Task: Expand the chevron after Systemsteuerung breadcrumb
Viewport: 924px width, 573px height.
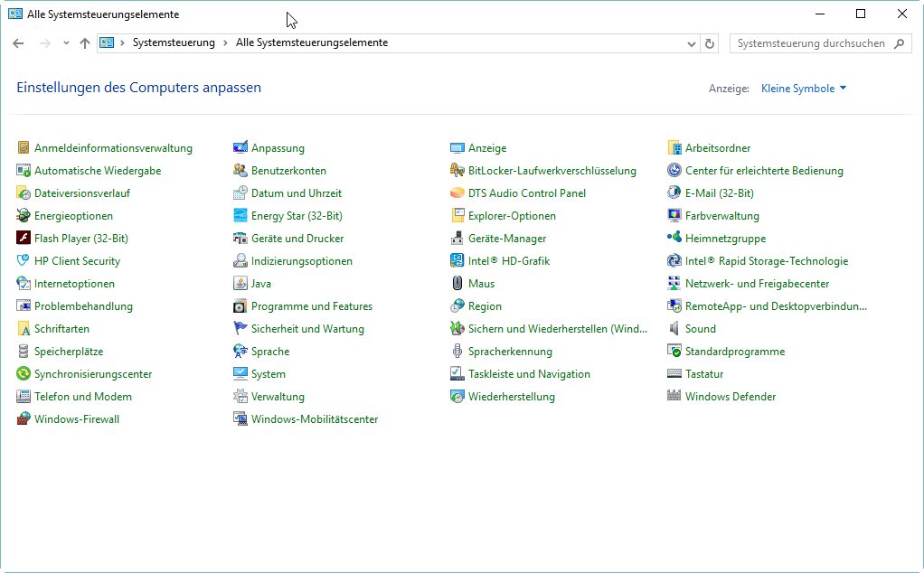Action: coord(225,43)
